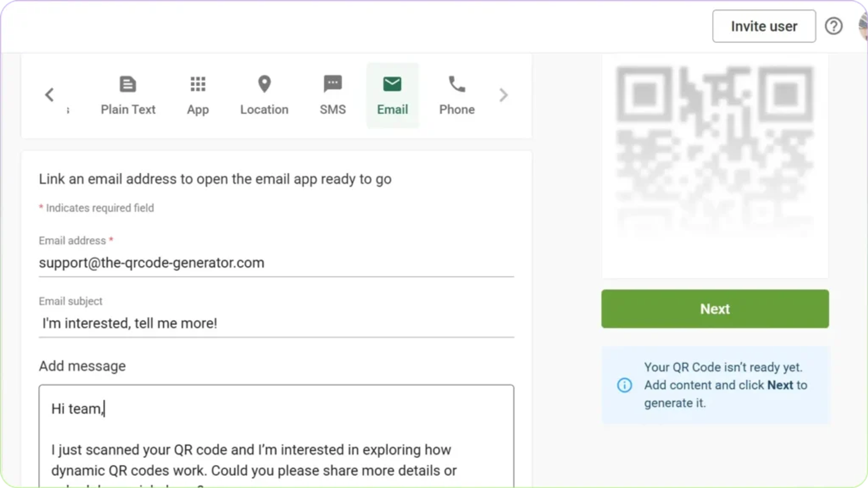The image size is (868, 488).
Task: Select the Phone handset icon
Action: pos(457,84)
